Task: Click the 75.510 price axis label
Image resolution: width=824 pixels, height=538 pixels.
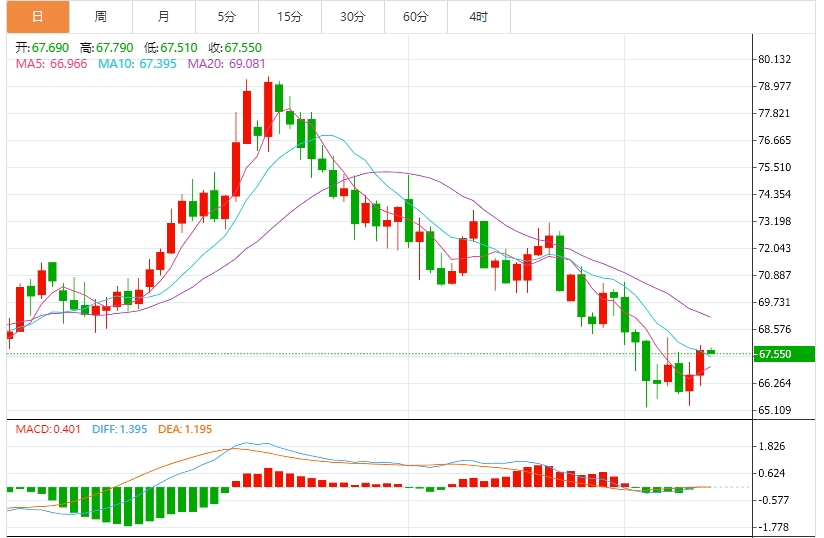Action: 775,167
